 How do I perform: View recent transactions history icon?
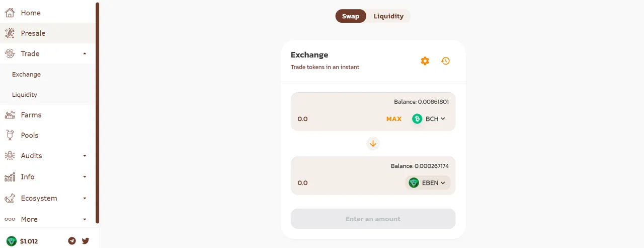445,61
